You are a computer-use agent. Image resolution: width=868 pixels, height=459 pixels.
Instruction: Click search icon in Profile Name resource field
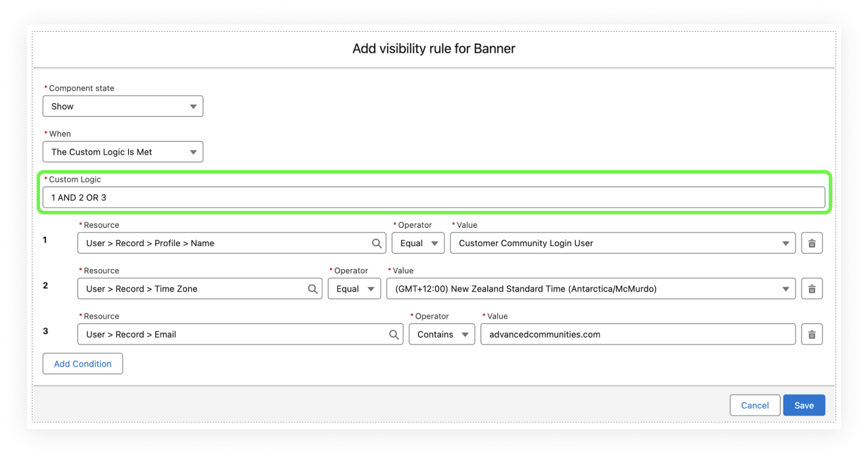pyautogui.click(x=377, y=243)
